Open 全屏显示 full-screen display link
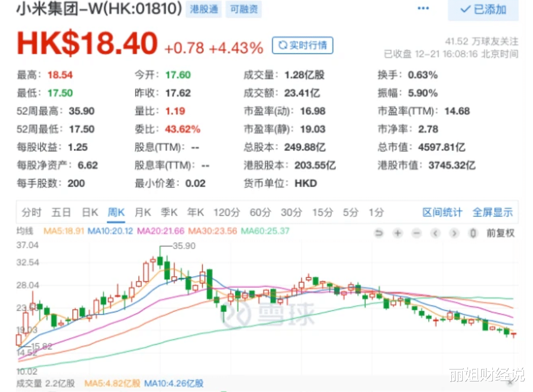This screenshot has height=392, width=533. (x=493, y=212)
